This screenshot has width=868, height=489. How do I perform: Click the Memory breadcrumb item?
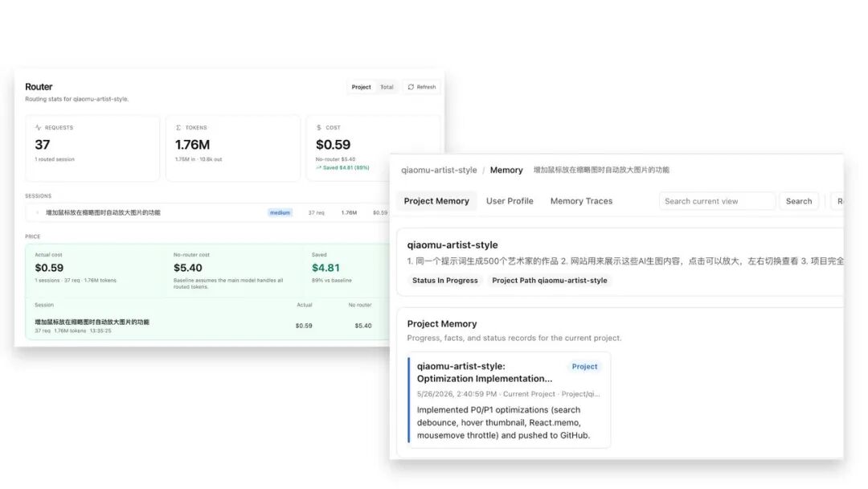pos(506,170)
